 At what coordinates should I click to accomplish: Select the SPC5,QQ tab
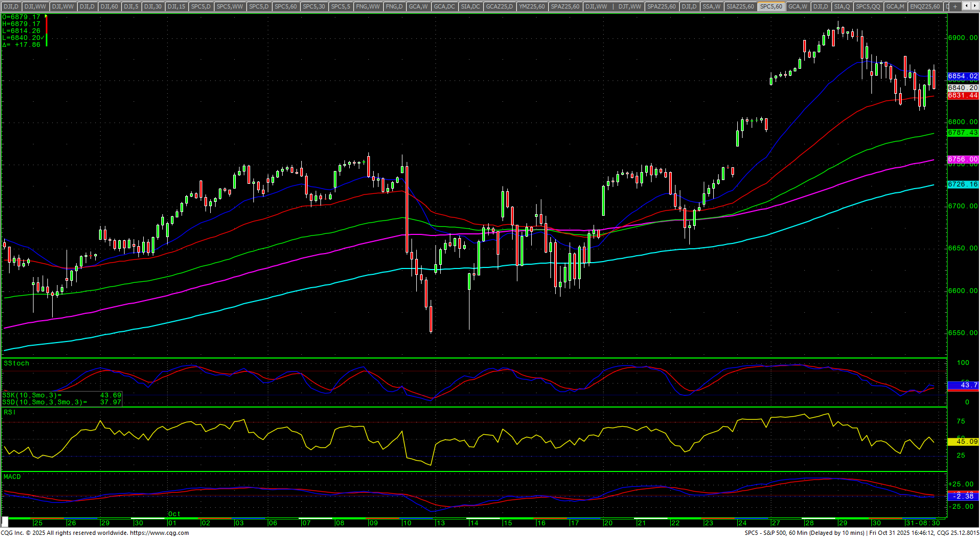pyautogui.click(x=868, y=6)
